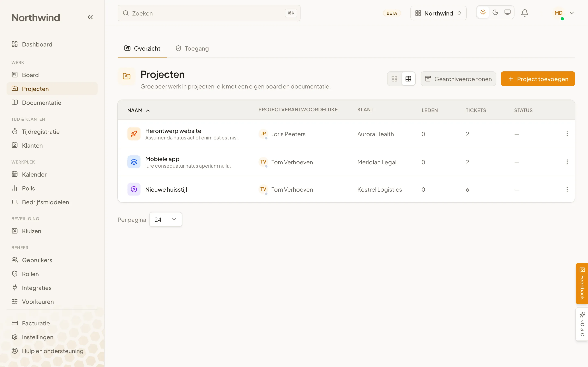This screenshot has height=367, width=588.
Task: Toggle Gearchiveerde tonen
Action: tap(458, 79)
